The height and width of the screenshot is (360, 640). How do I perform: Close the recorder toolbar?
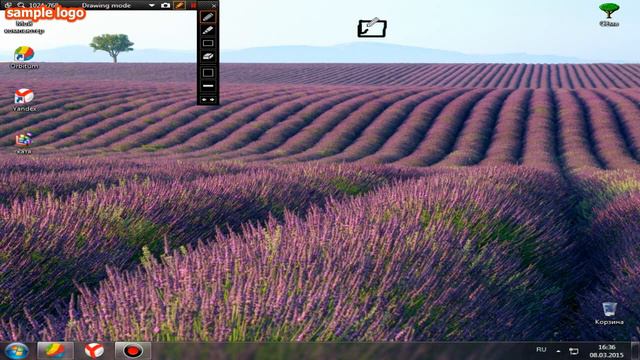[213, 6]
